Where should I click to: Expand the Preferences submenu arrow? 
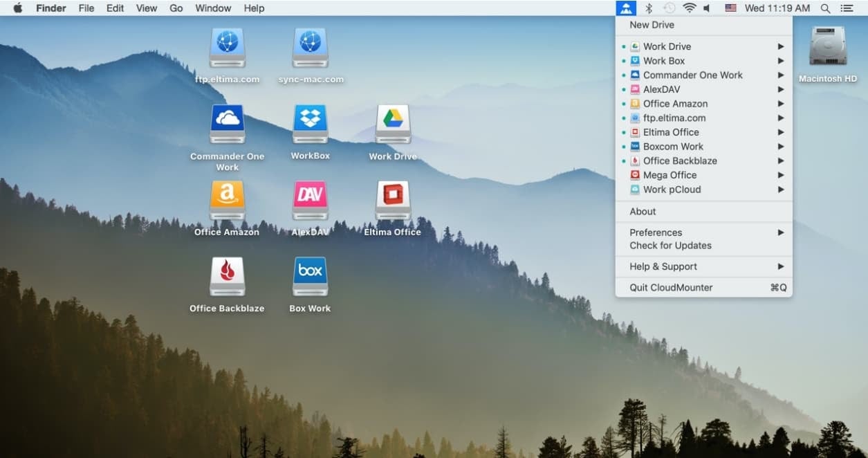coord(781,232)
